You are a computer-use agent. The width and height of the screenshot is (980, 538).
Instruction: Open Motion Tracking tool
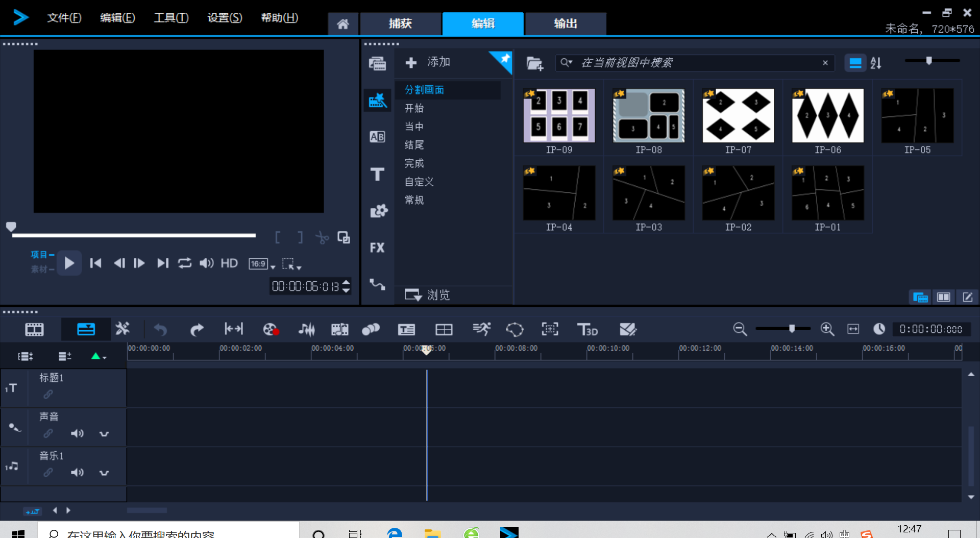(371, 330)
